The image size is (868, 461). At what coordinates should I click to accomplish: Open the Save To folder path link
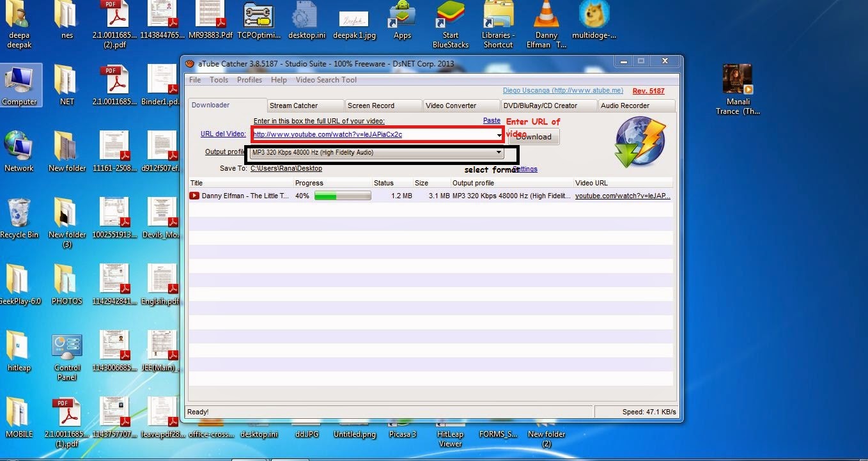click(286, 168)
